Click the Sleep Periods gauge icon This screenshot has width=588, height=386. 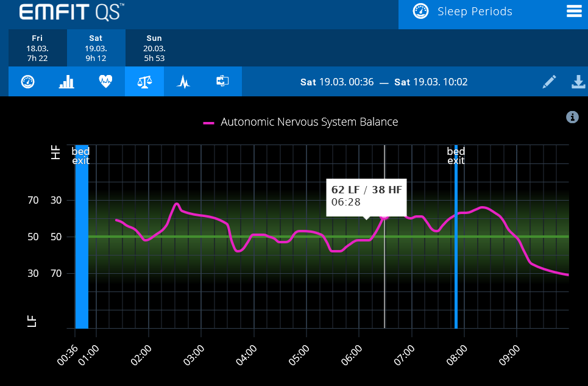tap(420, 11)
